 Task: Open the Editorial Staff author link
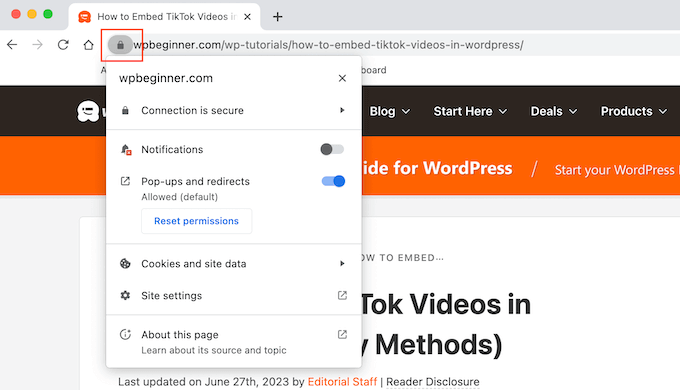point(342,382)
